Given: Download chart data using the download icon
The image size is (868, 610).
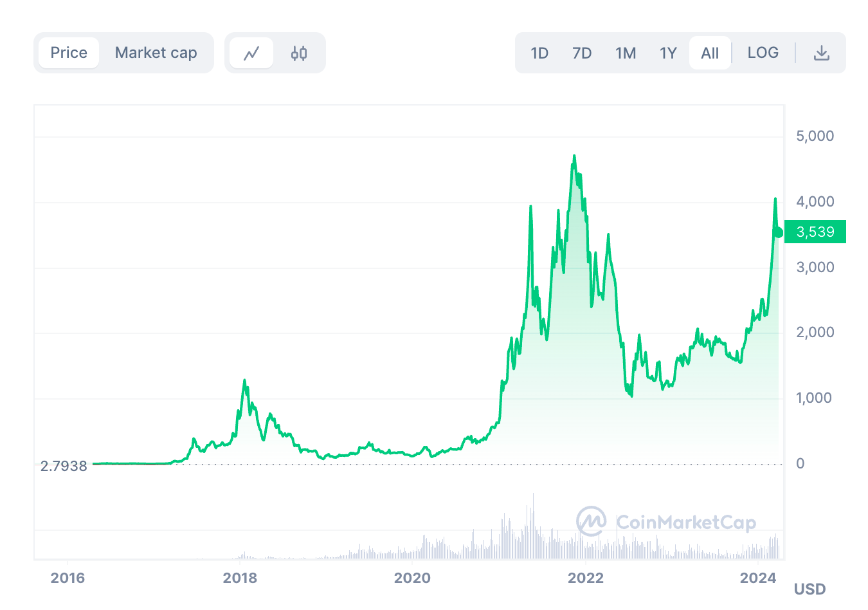Looking at the screenshot, I should [821, 53].
